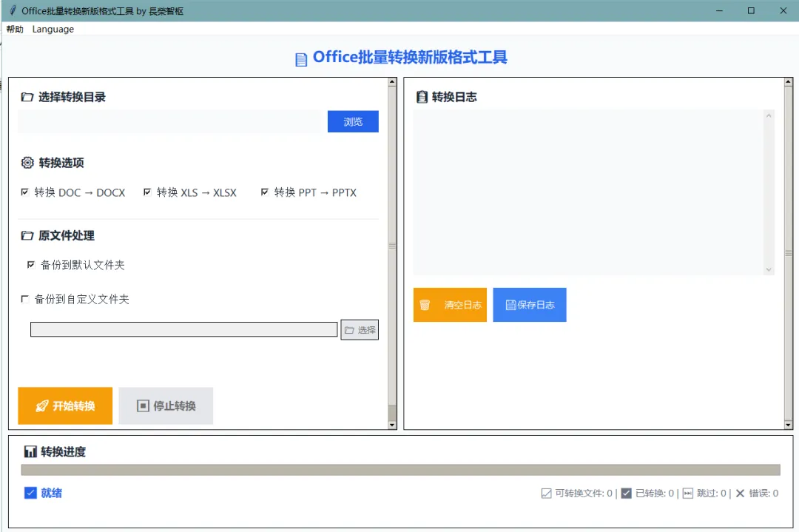Click the document icon next to main title

tap(301, 59)
